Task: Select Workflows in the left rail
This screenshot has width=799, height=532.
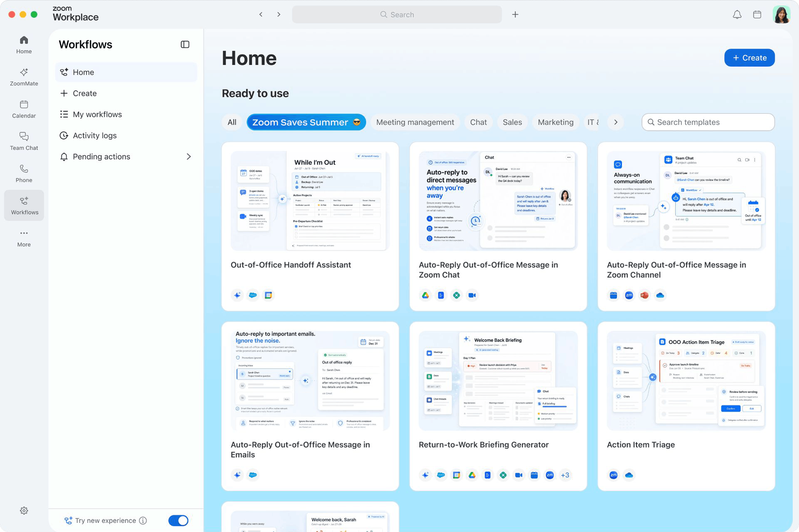Action: coord(24,206)
